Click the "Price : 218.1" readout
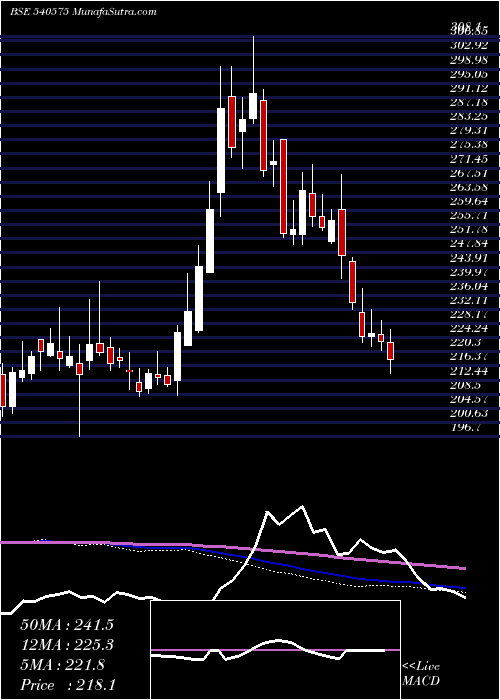The height and width of the screenshot is (700, 500). (x=69, y=685)
